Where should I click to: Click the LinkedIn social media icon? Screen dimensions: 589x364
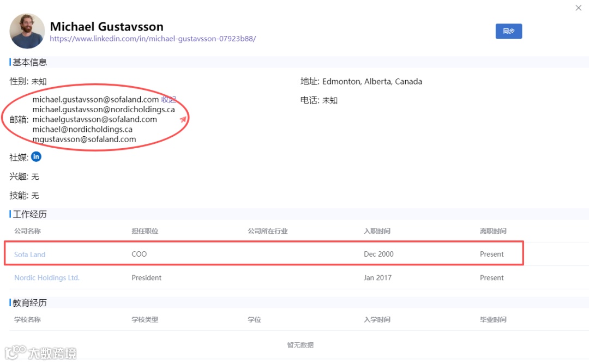tap(36, 157)
